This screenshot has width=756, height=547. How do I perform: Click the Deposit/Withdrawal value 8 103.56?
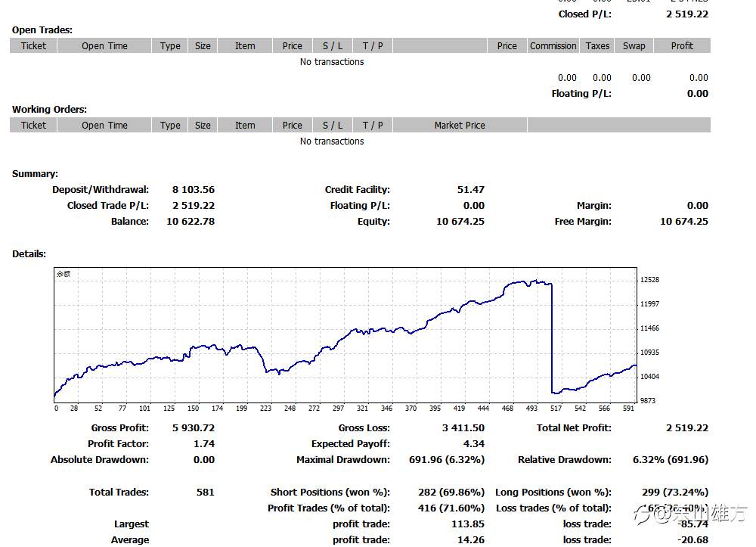[x=194, y=190]
